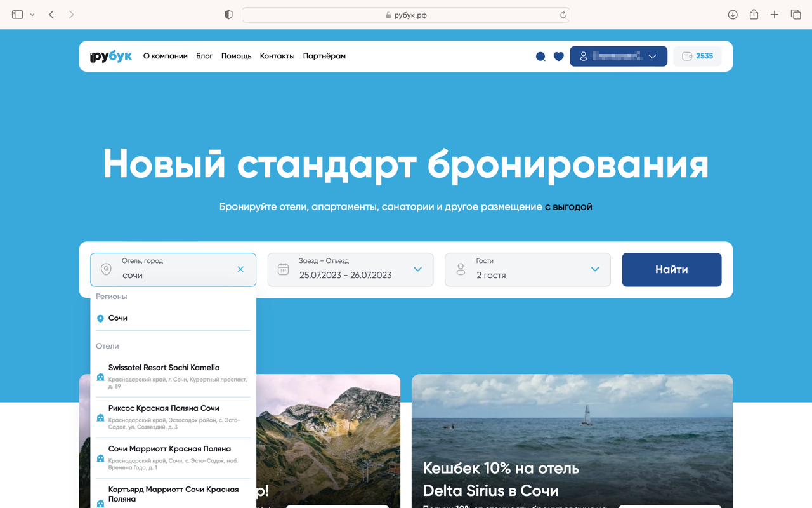
Task: Go to the Партнёрам page
Action: click(324, 56)
